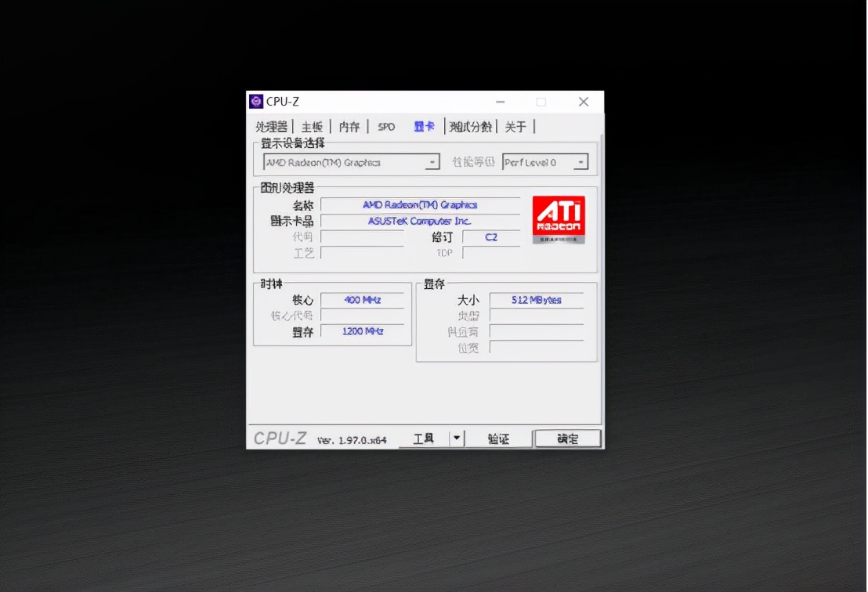The width and height of the screenshot is (868, 592).
Task: Open the 主板 tab
Action: coord(311,125)
